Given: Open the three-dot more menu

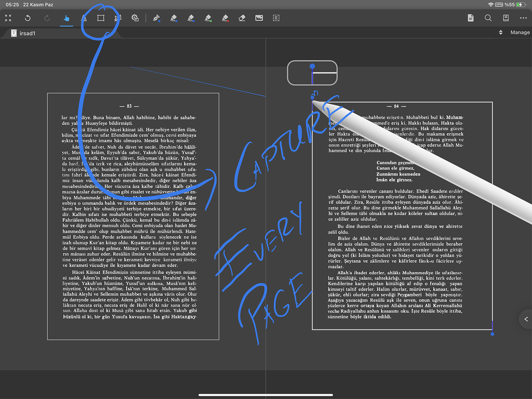Looking at the screenshot, I should (523, 18).
